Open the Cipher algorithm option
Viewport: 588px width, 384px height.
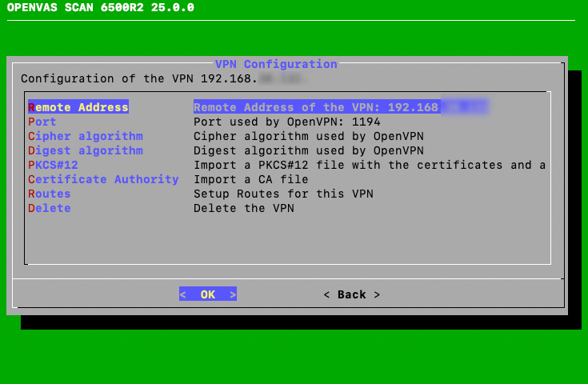tap(85, 136)
